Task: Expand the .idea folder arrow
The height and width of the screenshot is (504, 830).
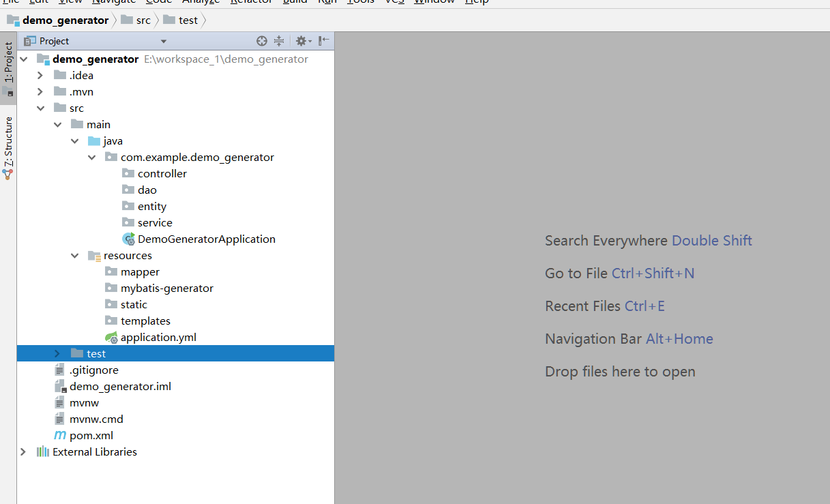Action: coord(41,75)
